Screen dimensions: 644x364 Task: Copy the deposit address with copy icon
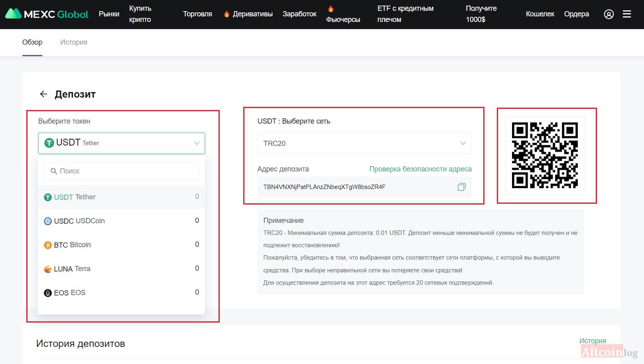[x=461, y=187]
